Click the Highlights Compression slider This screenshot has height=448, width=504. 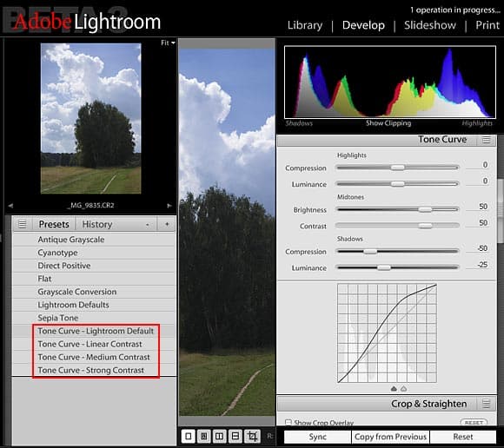click(x=397, y=168)
